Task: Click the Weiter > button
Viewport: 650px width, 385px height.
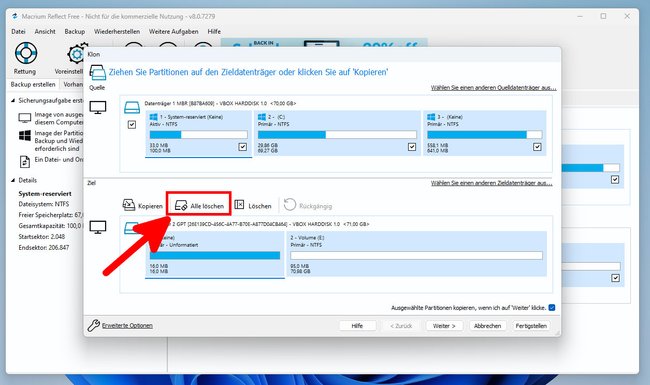Action: (x=444, y=326)
